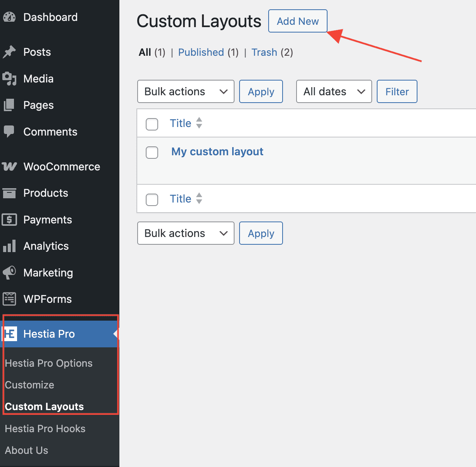476x467 pixels.
Task: Click the WooCommerce logo icon
Action: tap(9, 167)
